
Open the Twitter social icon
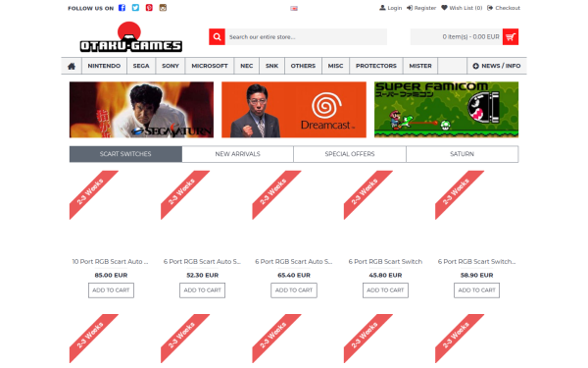click(x=135, y=8)
